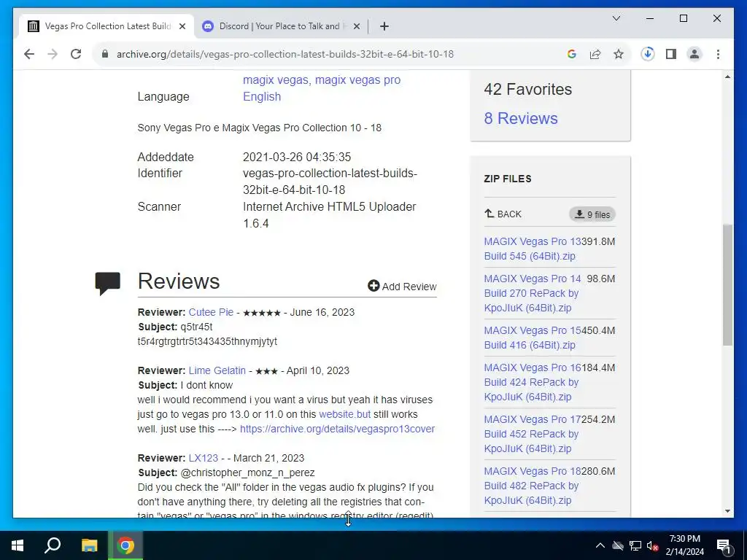Open the website.but link in review
The width and height of the screenshot is (747, 560).
[344, 414]
